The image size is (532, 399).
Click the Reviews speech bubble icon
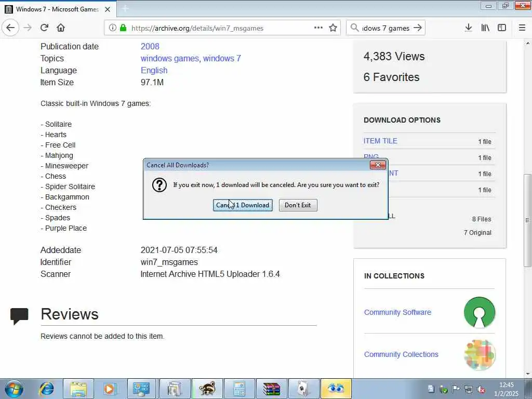tap(19, 316)
